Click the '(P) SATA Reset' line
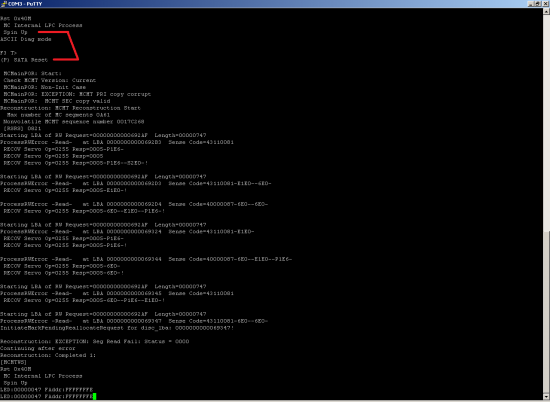The height and width of the screenshot is (402, 550). [x=24, y=60]
